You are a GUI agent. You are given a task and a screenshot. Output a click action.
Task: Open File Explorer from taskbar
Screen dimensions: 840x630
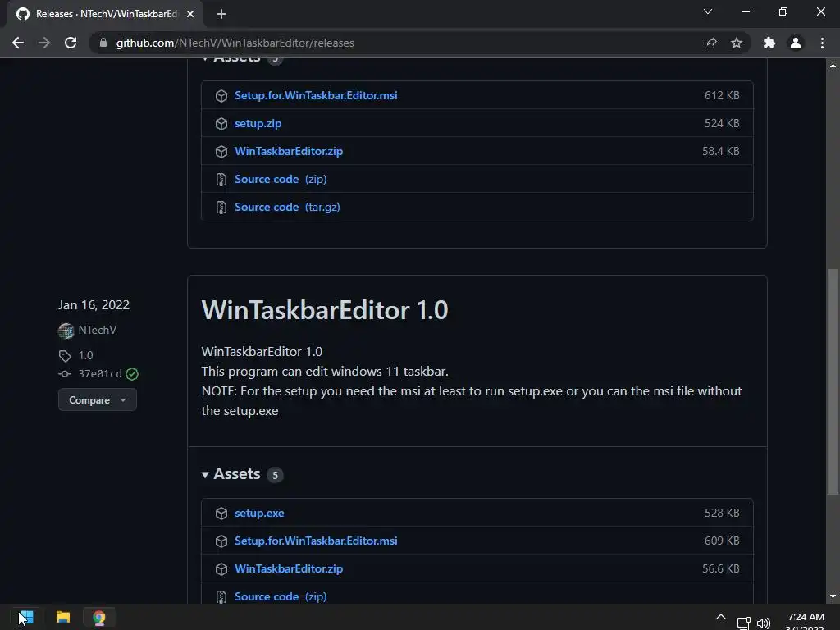click(63, 617)
